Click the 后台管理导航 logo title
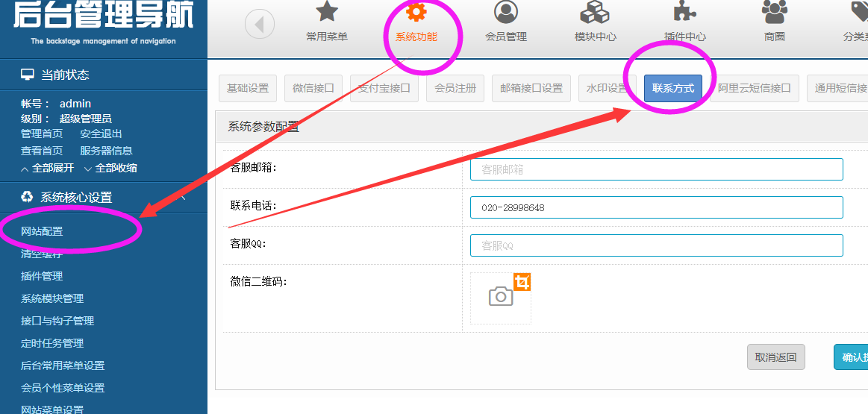 pyautogui.click(x=104, y=15)
